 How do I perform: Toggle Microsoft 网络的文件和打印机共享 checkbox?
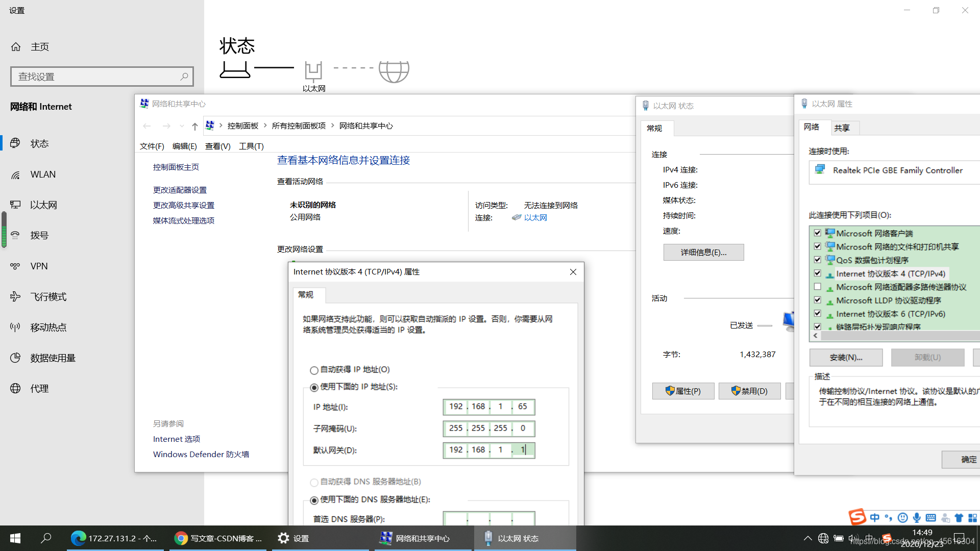pos(818,246)
